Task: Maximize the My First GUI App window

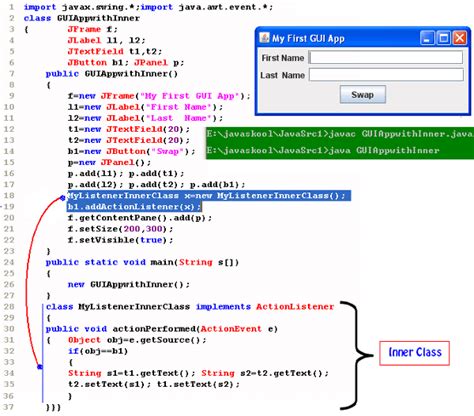Action: (x=443, y=38)
